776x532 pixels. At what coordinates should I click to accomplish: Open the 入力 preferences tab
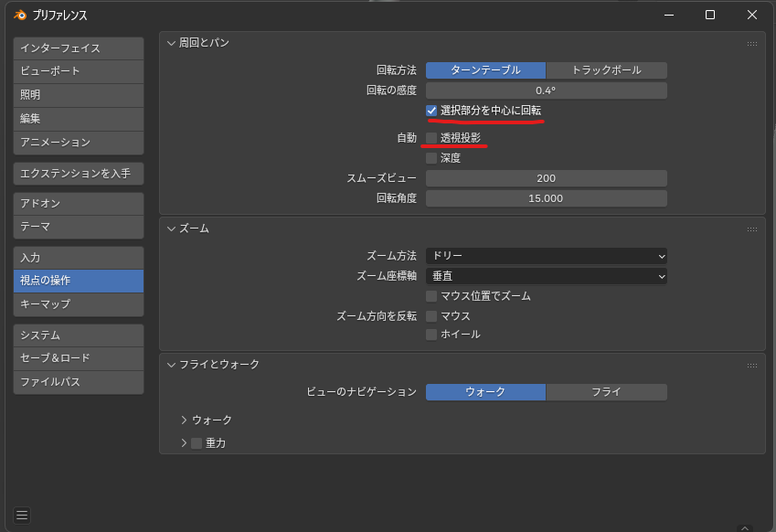tap(79, 258)
